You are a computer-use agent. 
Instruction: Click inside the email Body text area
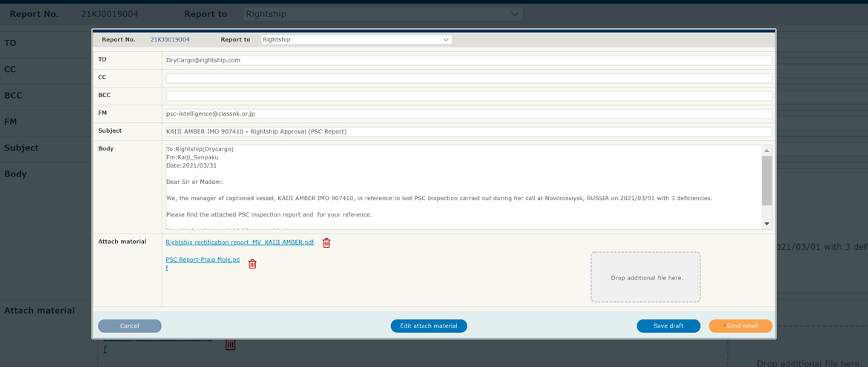464,187
